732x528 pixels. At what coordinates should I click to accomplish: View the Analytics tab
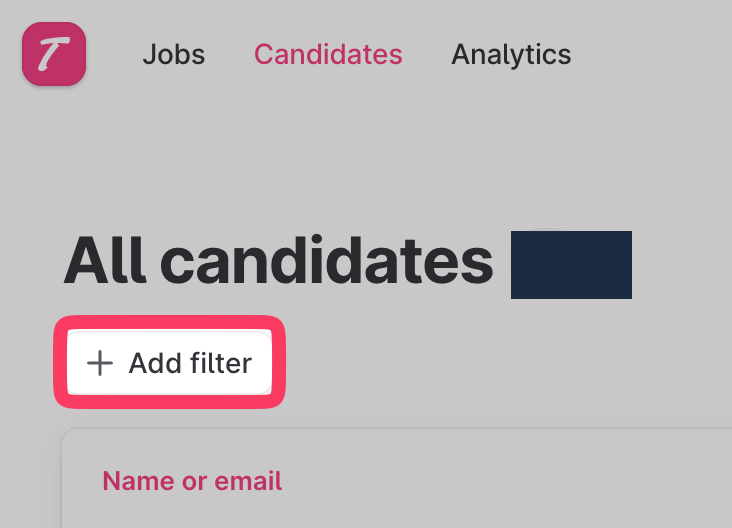click(x=511, y=54)
